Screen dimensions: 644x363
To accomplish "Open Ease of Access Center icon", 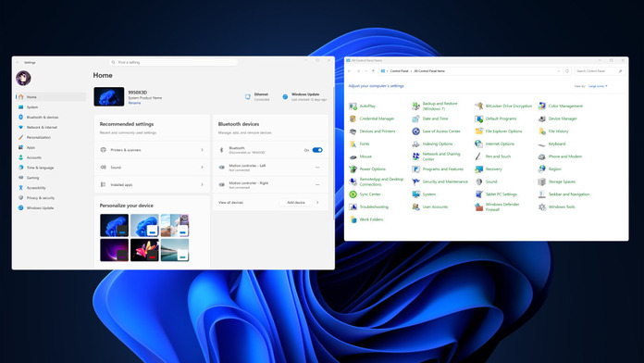I will 415,131.
